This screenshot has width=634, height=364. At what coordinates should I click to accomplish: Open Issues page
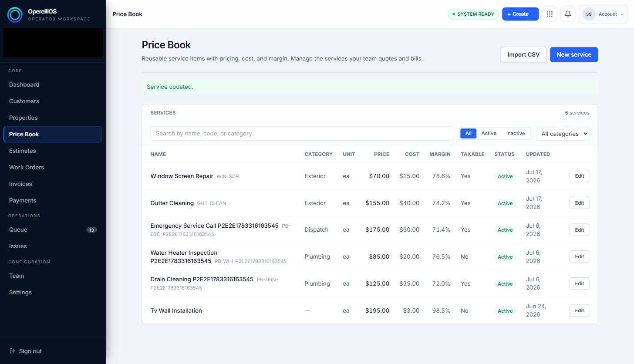click(53, 246)
